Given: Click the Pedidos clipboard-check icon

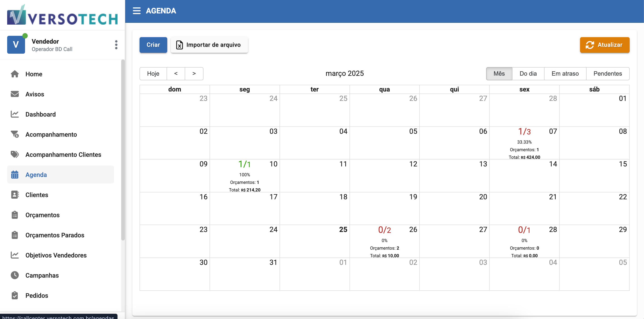Looking at the screenshot, I should coord(15,295).
